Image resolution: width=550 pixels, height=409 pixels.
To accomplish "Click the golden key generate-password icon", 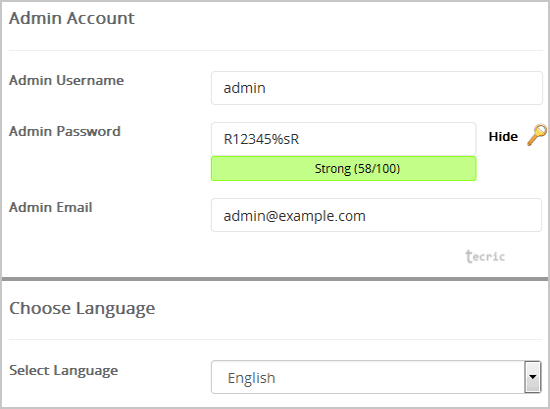I will pyautogui.click(x=537, y=135).
